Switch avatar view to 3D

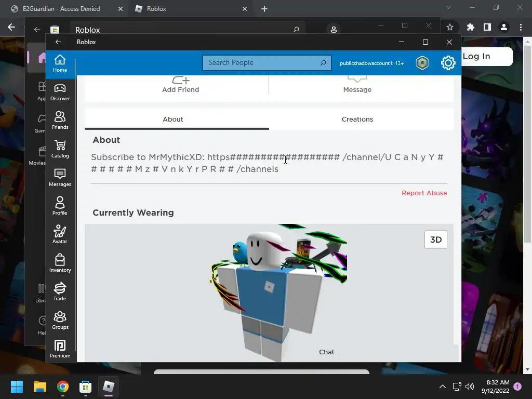click(x=436, y=240)
